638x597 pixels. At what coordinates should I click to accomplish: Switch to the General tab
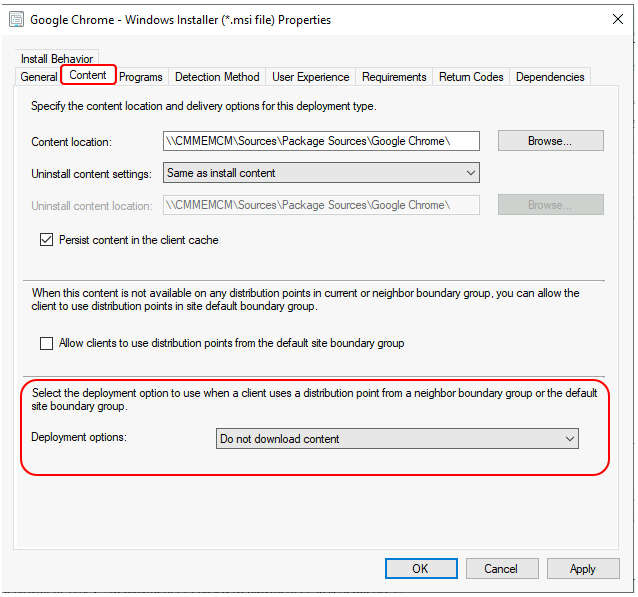(x=39, y=77)
